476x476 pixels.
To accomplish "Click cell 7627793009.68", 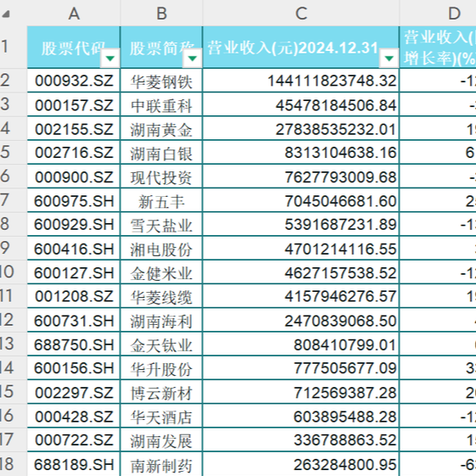I will [301, 176].
